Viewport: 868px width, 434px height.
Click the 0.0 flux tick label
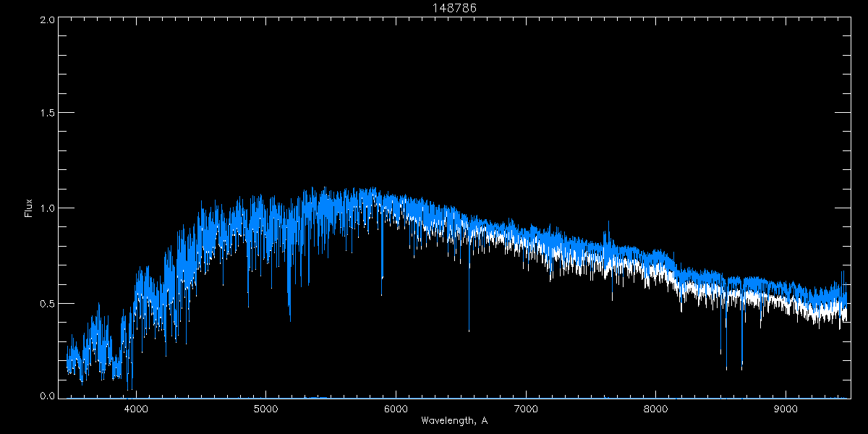pos(48,396)
